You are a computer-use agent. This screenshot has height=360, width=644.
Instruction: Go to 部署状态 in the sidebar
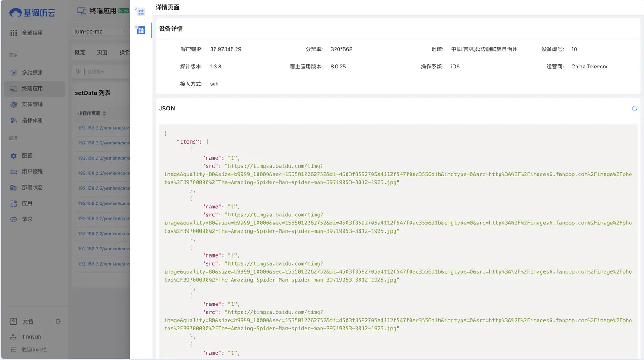[x=32, y=187]
